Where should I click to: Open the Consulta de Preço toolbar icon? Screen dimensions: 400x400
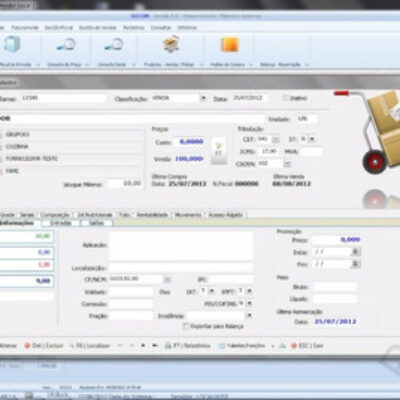point(66,45)
